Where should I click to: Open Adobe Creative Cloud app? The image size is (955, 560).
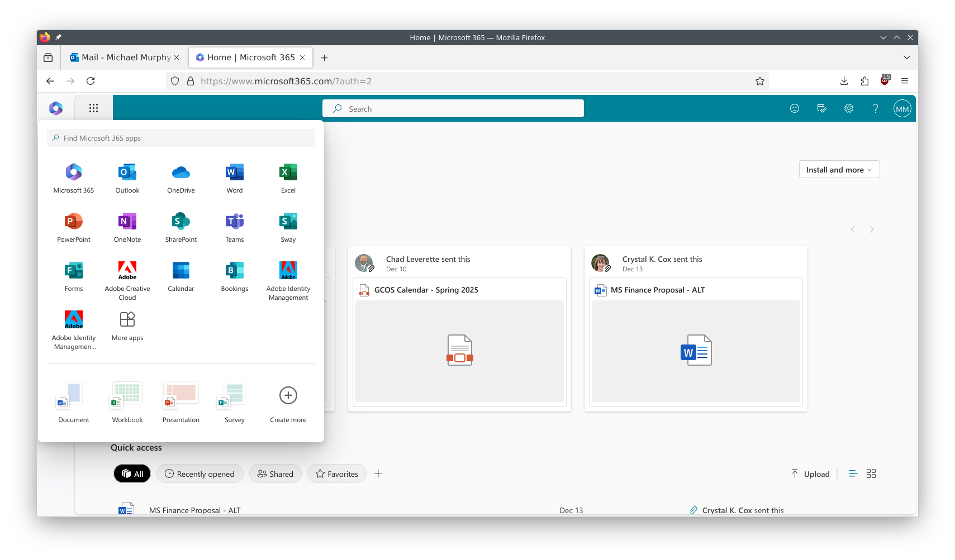tap(127, 281)
